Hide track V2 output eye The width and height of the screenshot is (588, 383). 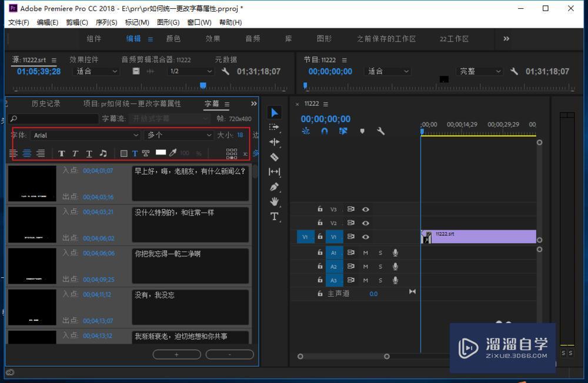[366, 223]
